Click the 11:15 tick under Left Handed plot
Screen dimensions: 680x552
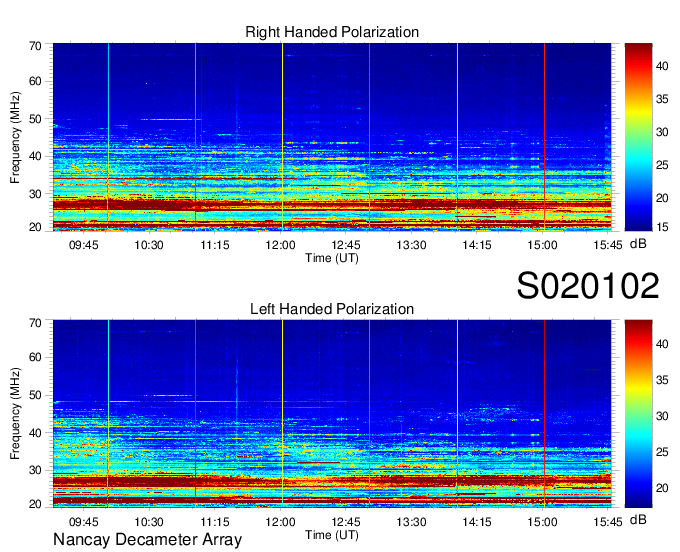tap(215, 522)
